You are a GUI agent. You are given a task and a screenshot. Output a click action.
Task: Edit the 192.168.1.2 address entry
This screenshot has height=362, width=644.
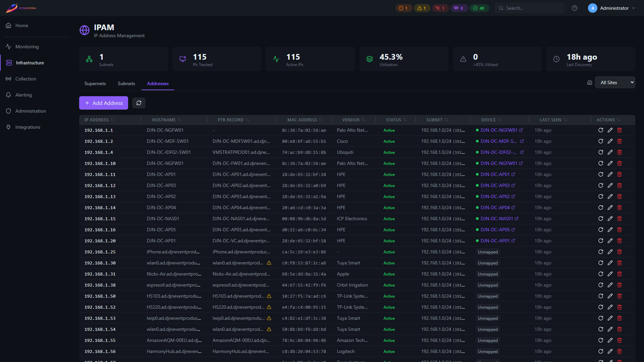pos(610,141)
